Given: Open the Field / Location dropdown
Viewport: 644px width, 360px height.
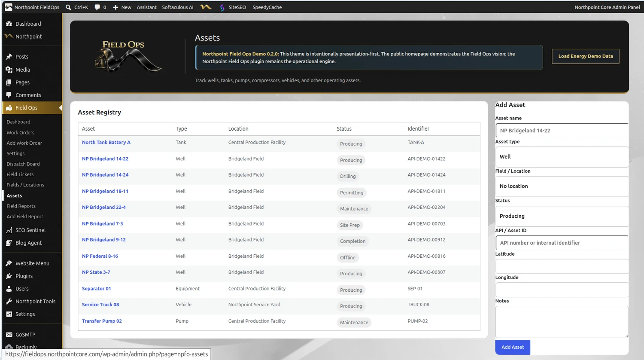Looking at the screenshot, I should click(562, 186).
